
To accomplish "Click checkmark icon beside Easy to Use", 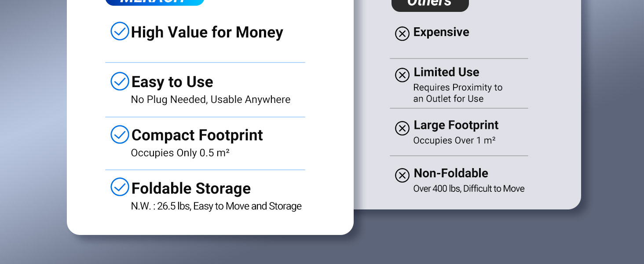I will click(120, 81).
